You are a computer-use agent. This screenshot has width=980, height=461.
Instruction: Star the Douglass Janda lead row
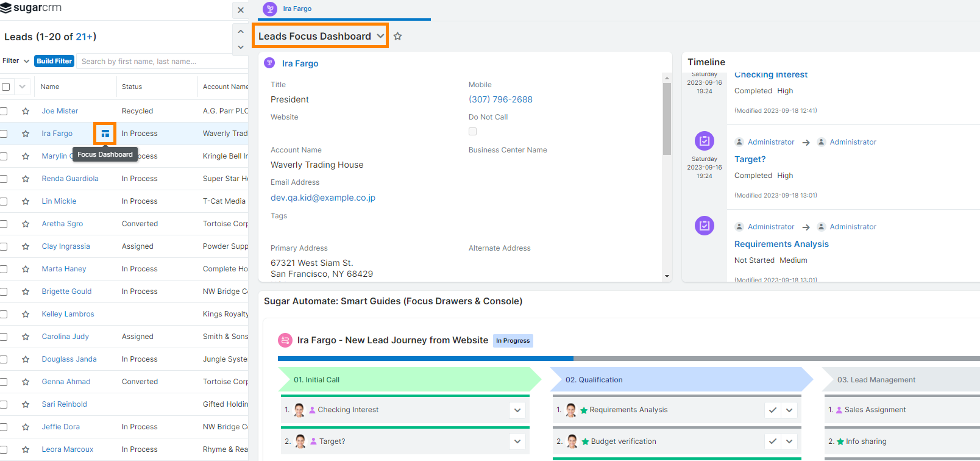coord(26,359)
